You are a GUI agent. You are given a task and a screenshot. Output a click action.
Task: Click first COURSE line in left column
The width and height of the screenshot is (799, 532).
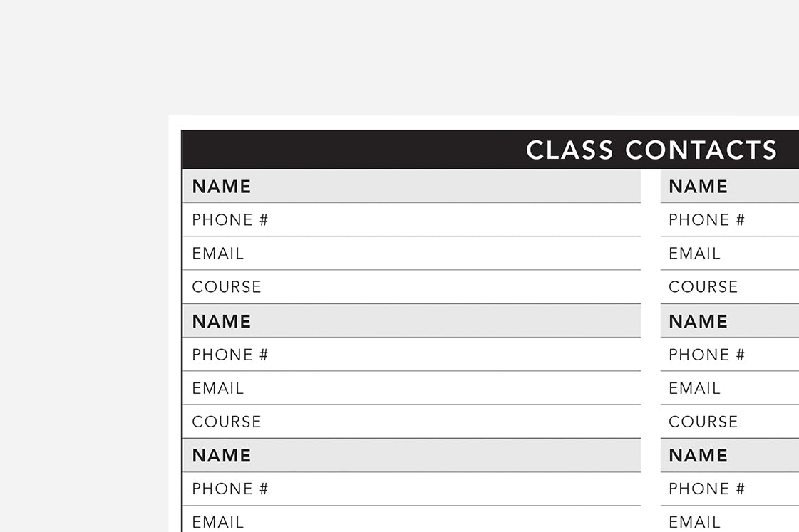[411, 287]
